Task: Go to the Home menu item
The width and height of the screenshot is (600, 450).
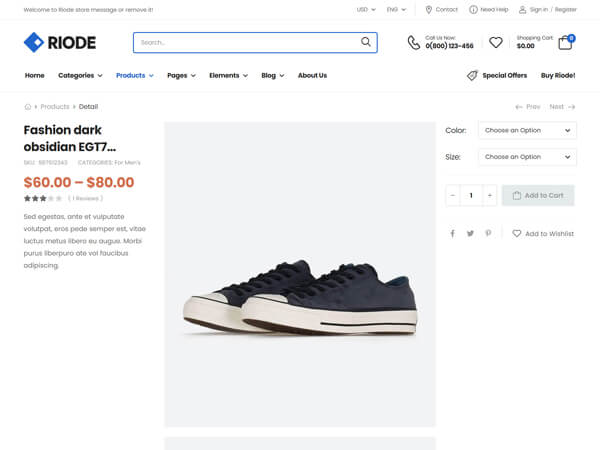Action: click(34, 75)
